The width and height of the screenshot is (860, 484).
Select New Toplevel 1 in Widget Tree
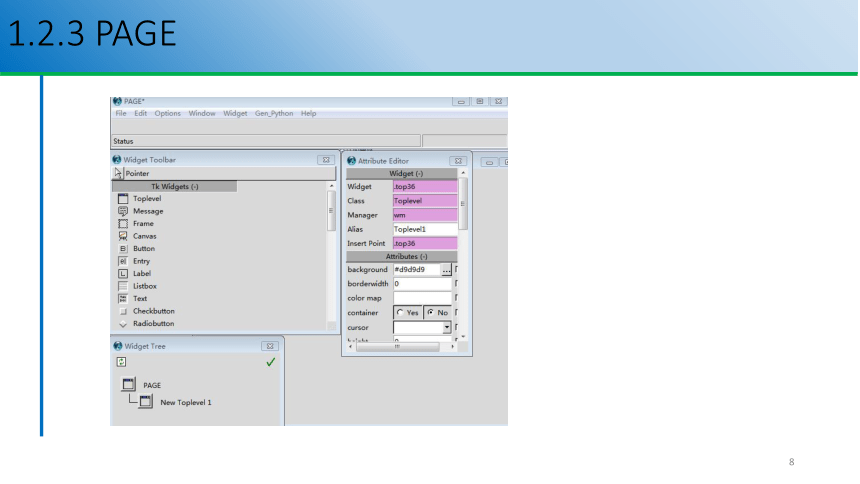click(x=185, y=402)
